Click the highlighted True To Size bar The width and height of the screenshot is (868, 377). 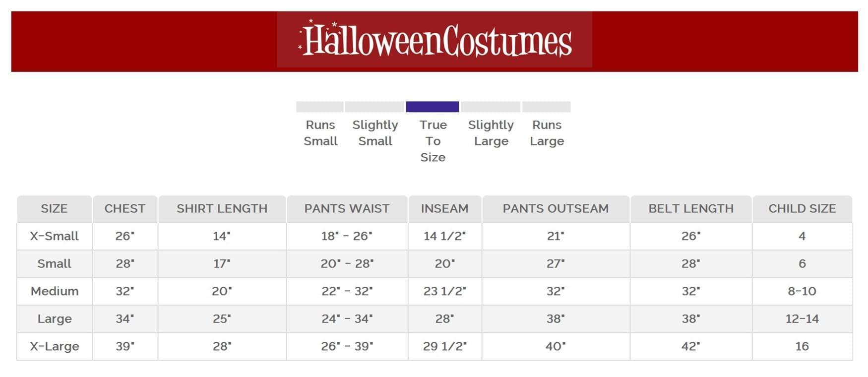pyautogui.click(x=433, y=107)
